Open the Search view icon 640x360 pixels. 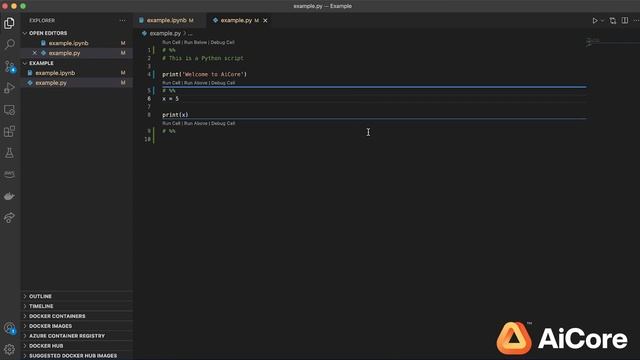tap(9, 44)
